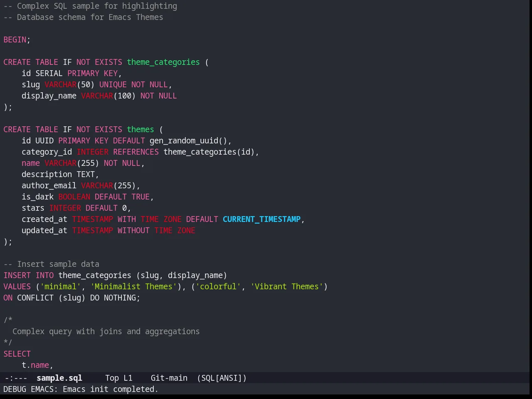This screenshot has width=532, height=399.
Task: Click the SERIAL type on the id line
Action: [x=49, y=73]
